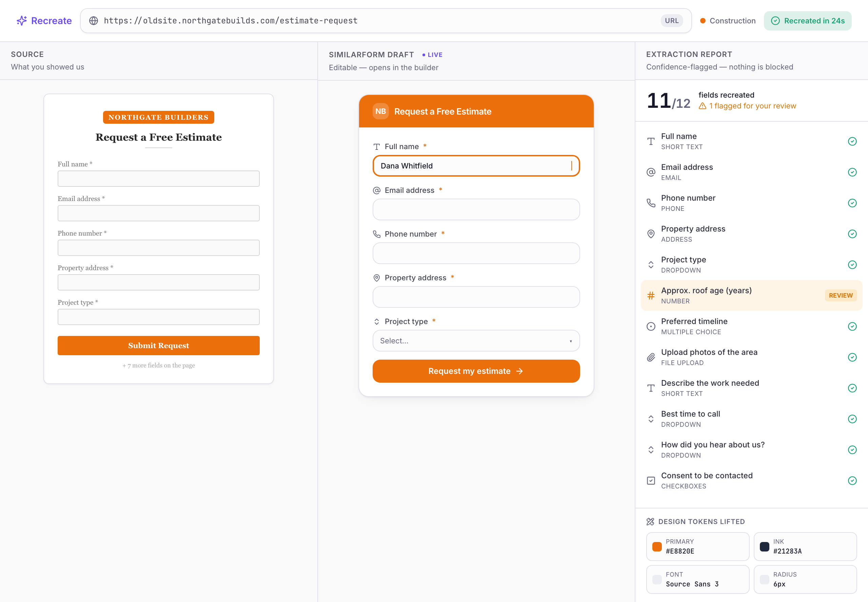Viewport: 868px width, 602px height.
Task: Click FONT Source Sans 3 token card
Action: point(697,579)
